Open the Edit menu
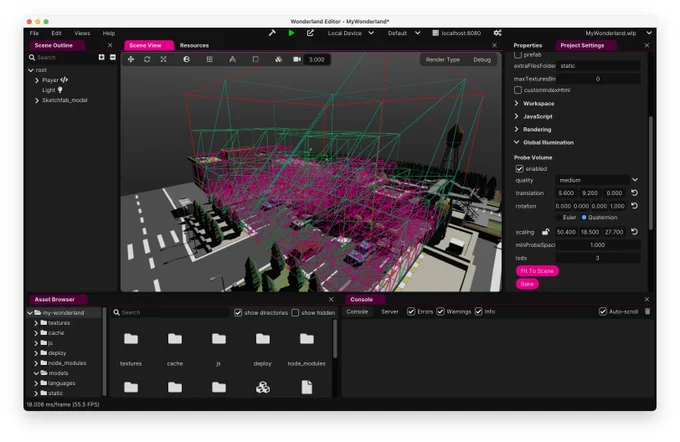Image resolution: width=680 pixels, height=442 pixels. [x=56, y=33]
